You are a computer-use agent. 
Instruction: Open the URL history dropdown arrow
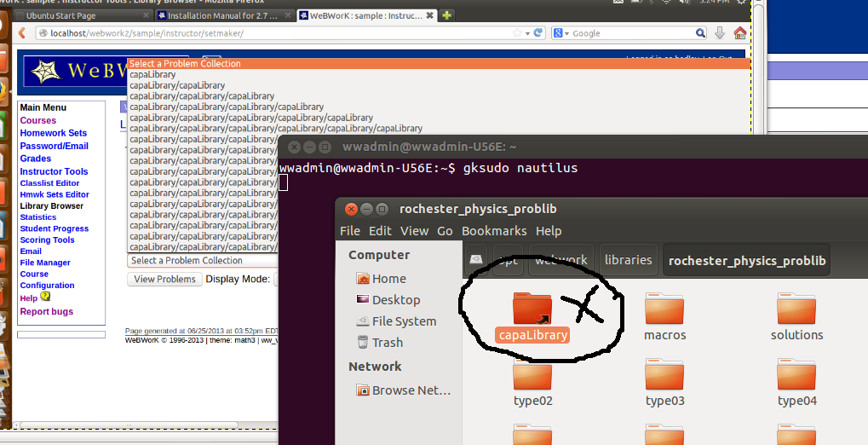point(527,34)
